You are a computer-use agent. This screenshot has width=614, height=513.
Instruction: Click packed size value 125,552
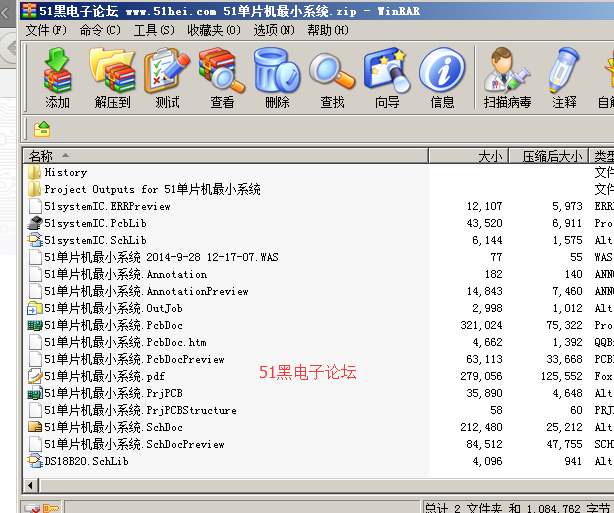coord(562,376)
